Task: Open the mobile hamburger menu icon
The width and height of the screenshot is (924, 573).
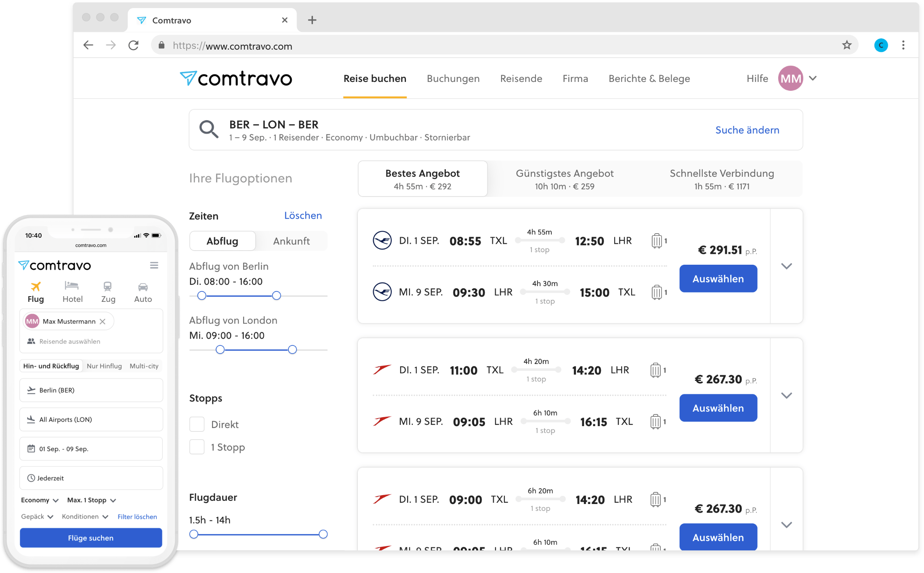Action: [x=154, y=265]
